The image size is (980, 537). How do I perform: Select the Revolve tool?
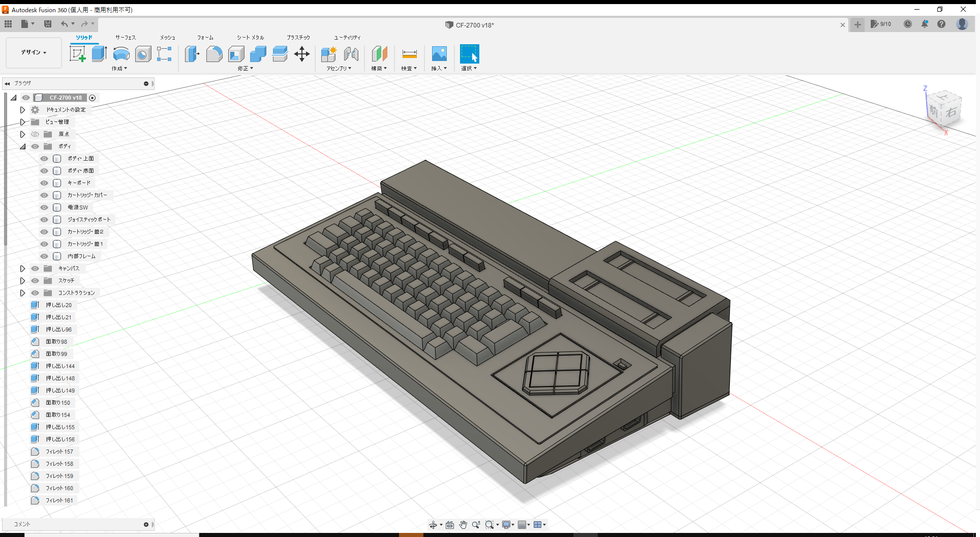121,54
